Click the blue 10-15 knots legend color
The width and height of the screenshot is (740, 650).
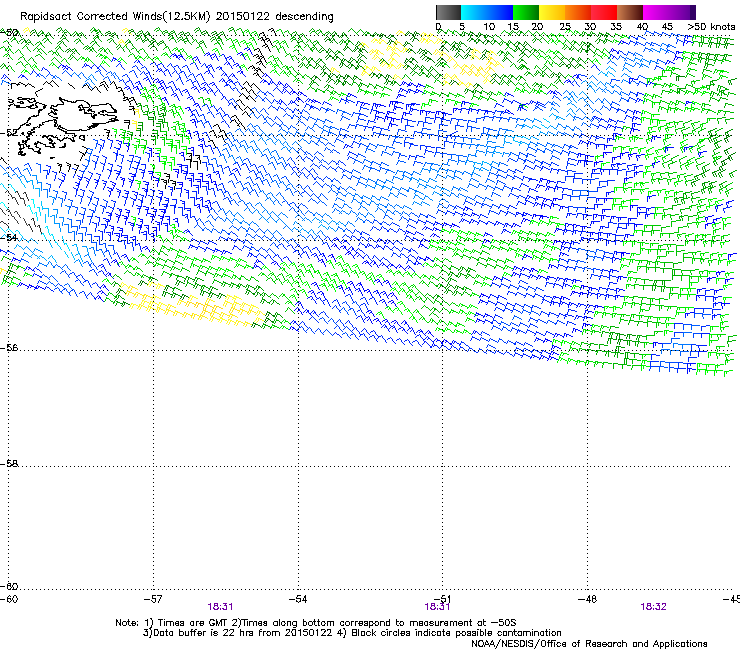(x=500, y=12)
